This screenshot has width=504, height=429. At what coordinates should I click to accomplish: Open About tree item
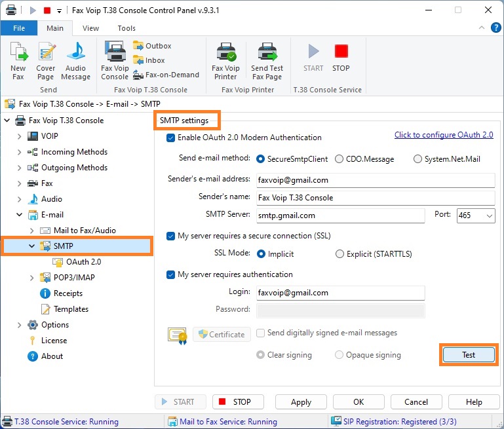52,356
